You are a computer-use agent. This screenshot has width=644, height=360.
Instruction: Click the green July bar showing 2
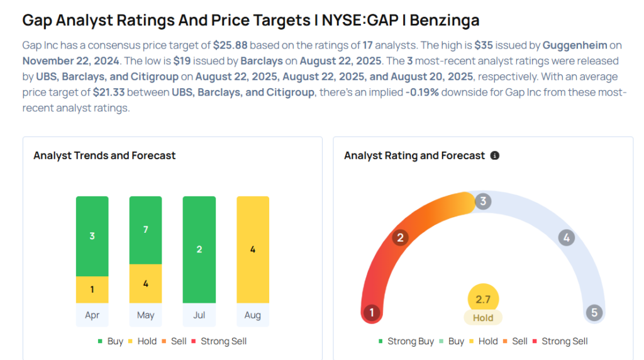pos(199,249)
